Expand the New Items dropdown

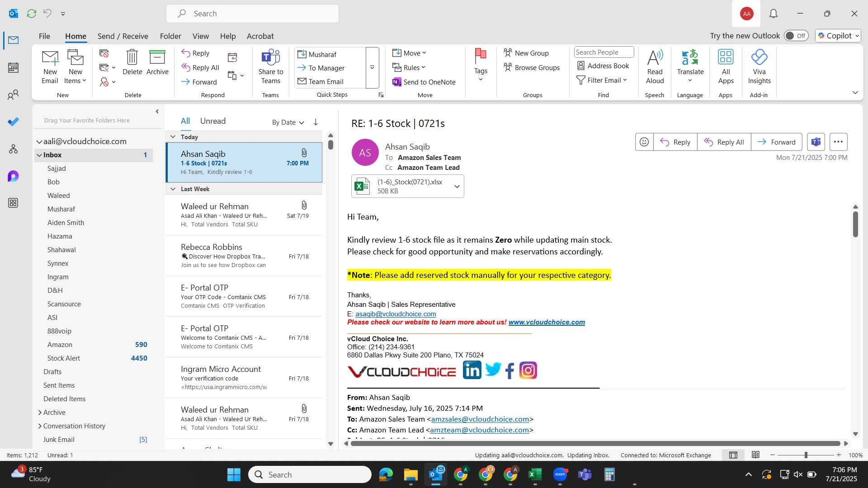click(x=75, y=67)
